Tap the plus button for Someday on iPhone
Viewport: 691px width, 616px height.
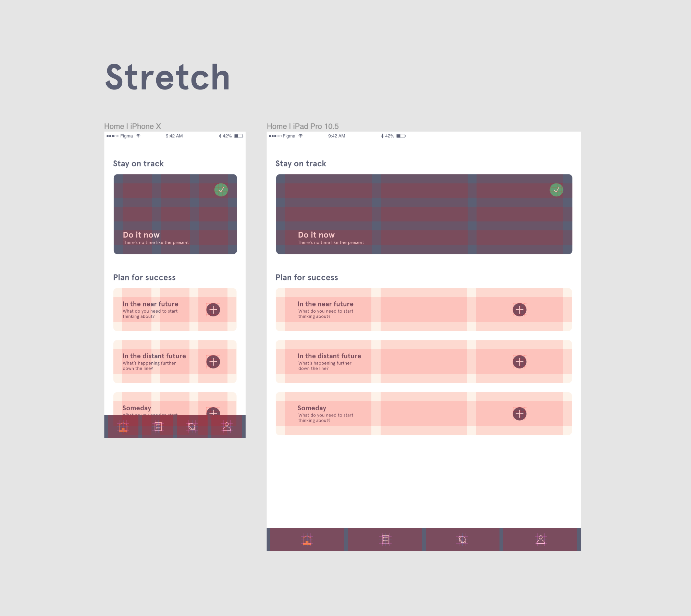212,411
